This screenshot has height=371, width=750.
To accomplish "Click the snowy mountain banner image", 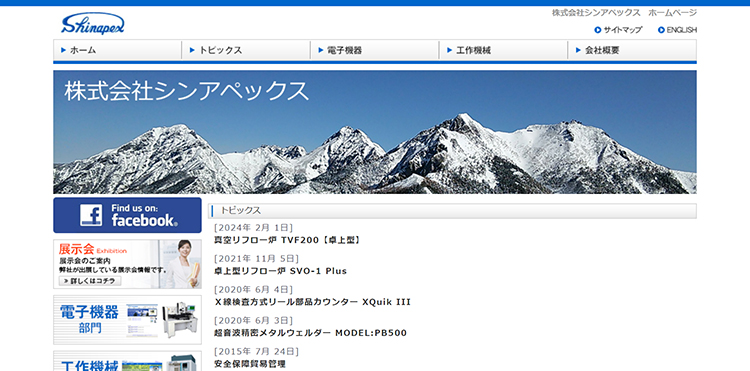I will pyautogui.click(x=375, y=132).
